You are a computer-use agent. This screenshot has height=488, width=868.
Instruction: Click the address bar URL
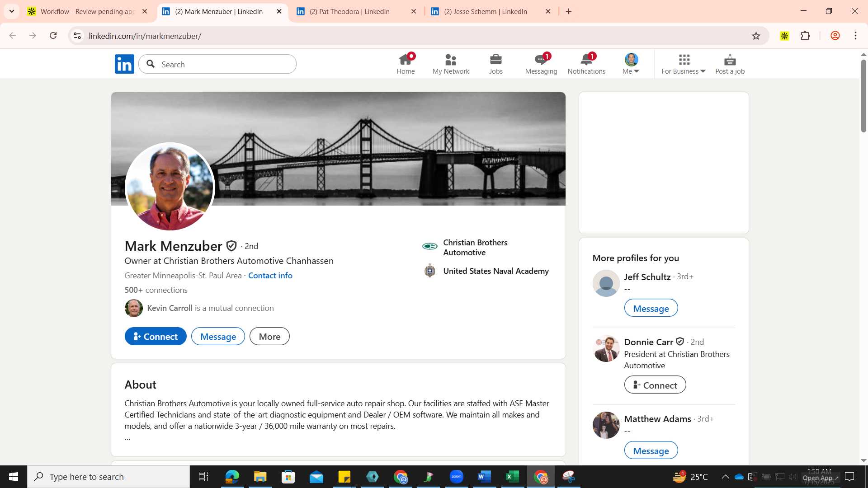pyautogui.click(x=145, y=36)
